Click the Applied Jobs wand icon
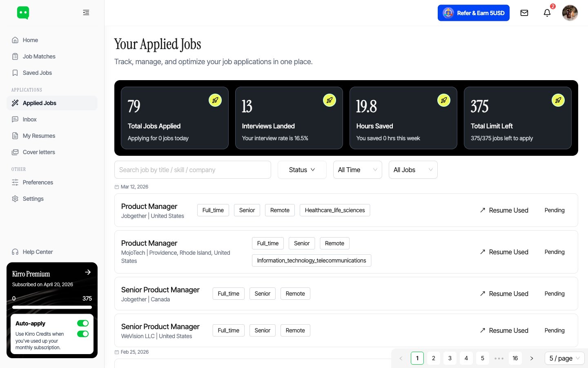Image resolution: width=588 pixels, height=368 pixels. click(15, 103)
